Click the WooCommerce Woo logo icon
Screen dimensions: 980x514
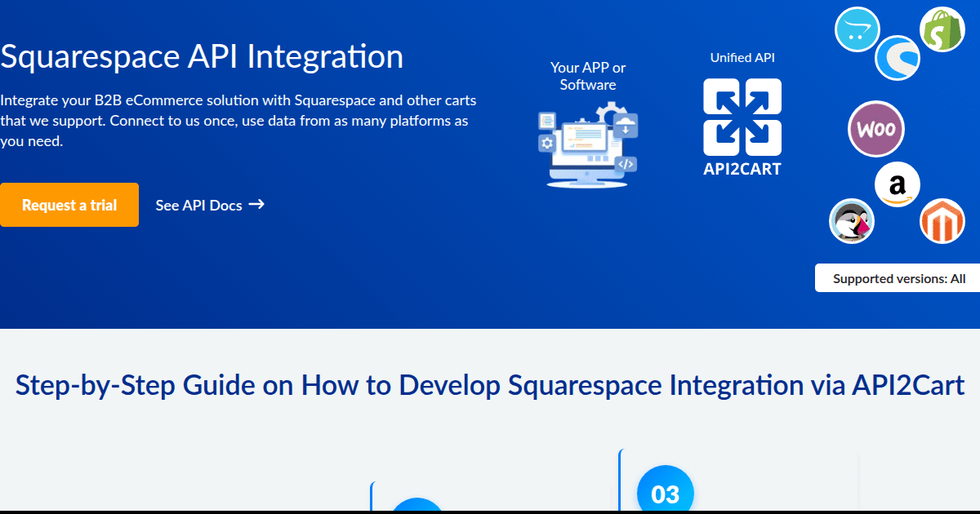pos(876,129)
